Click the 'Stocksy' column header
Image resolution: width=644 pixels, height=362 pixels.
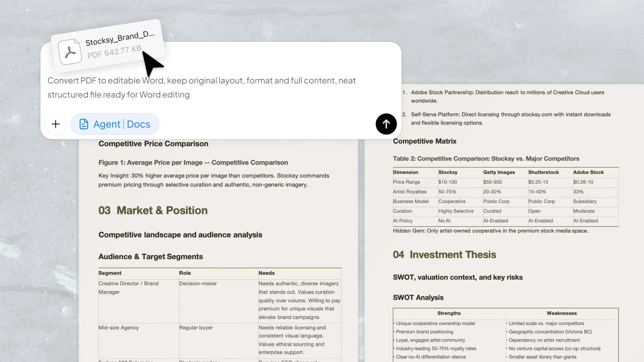(x=448, y=172)
